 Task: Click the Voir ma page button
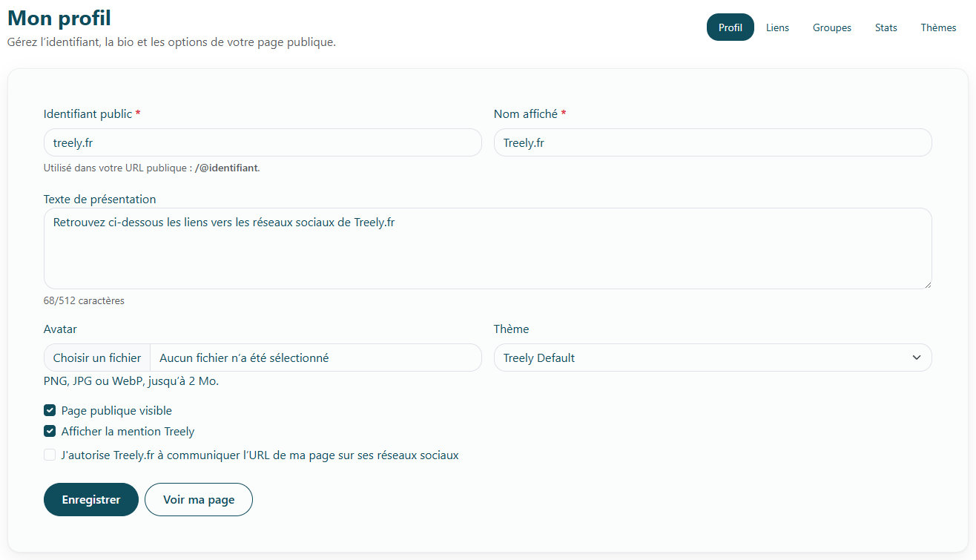[x=199, y=499]
